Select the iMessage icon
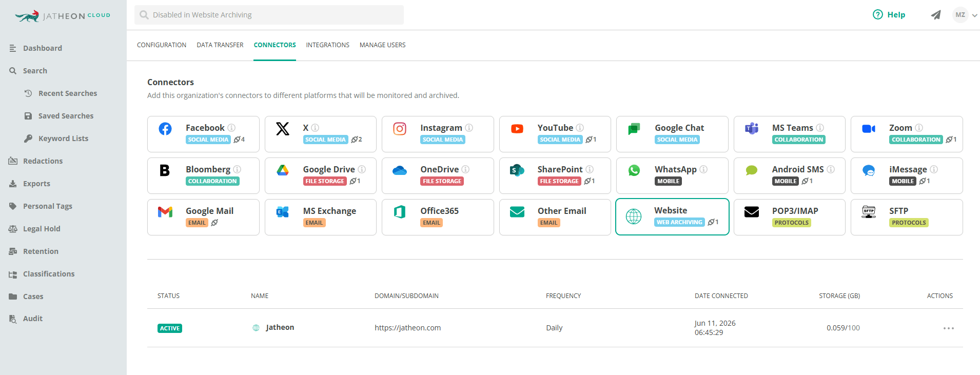Image resolution: width=980 pixels, height=375 pixels. 869,170
